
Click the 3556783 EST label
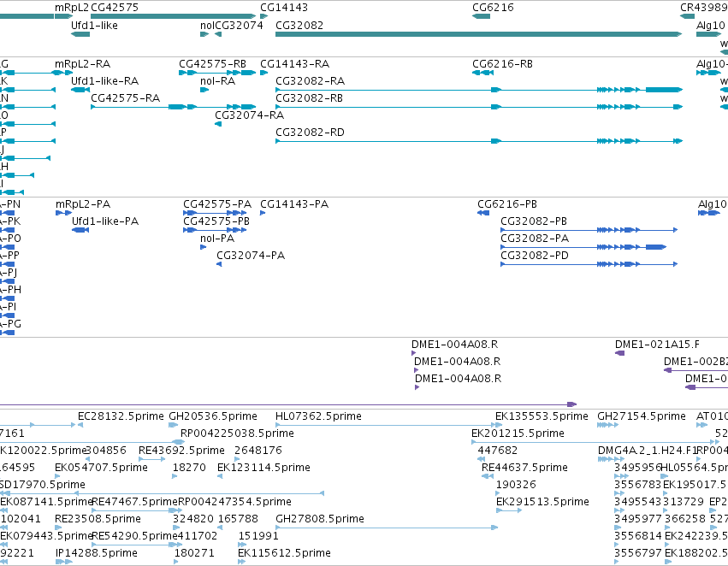pos(638,485)
